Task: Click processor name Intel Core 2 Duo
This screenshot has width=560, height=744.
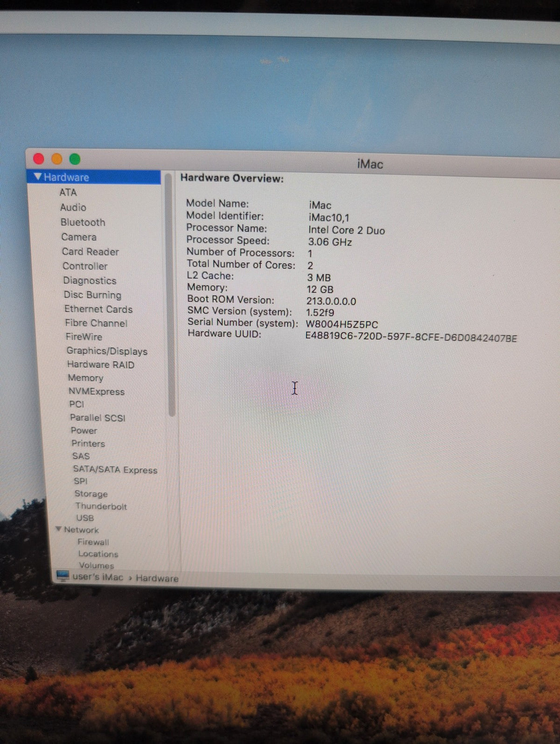Action: coord(346,230)
